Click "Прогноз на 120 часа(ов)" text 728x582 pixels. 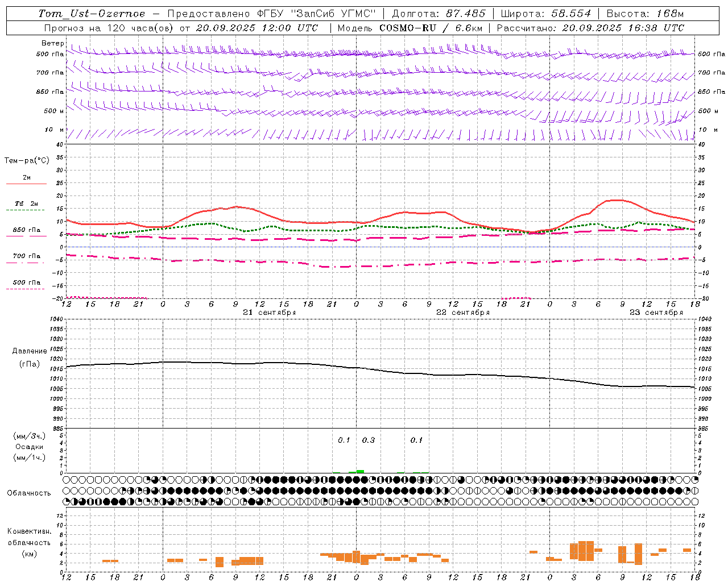click(109, 28)
